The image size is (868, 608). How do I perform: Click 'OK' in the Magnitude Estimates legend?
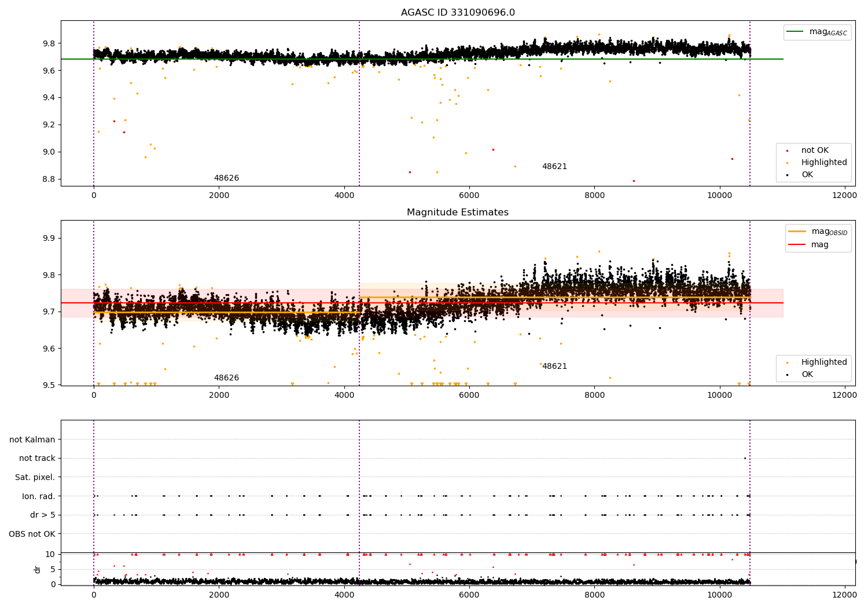tap(807, 375)
